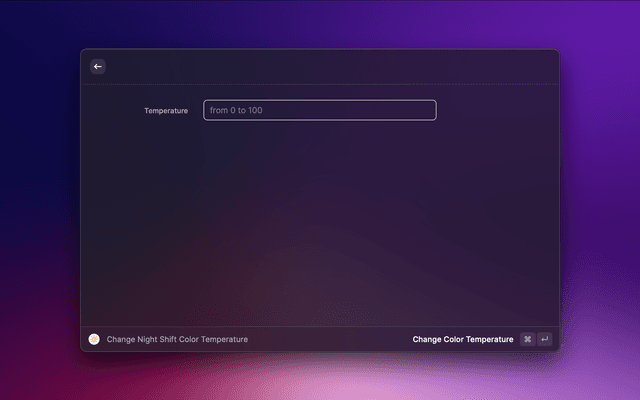Click the Change Night Shift Color Temperature title
This screenshot has height=400, width=640.
pos(177,339)
